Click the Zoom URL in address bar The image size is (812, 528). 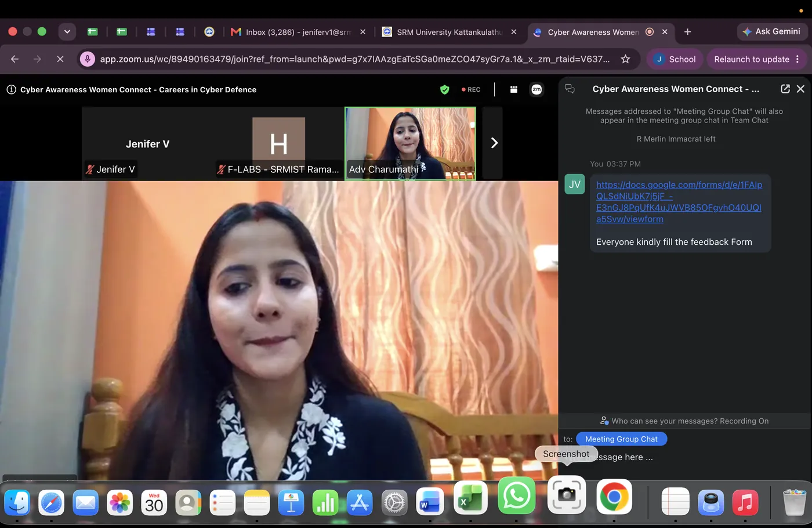pyautogui.click(x=355, y=59)
